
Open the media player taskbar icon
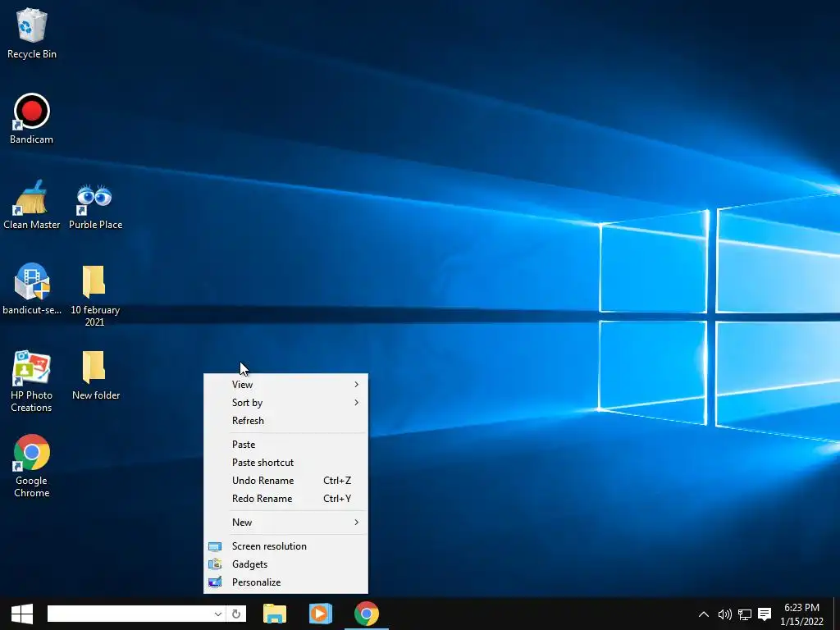pos(321,614)
